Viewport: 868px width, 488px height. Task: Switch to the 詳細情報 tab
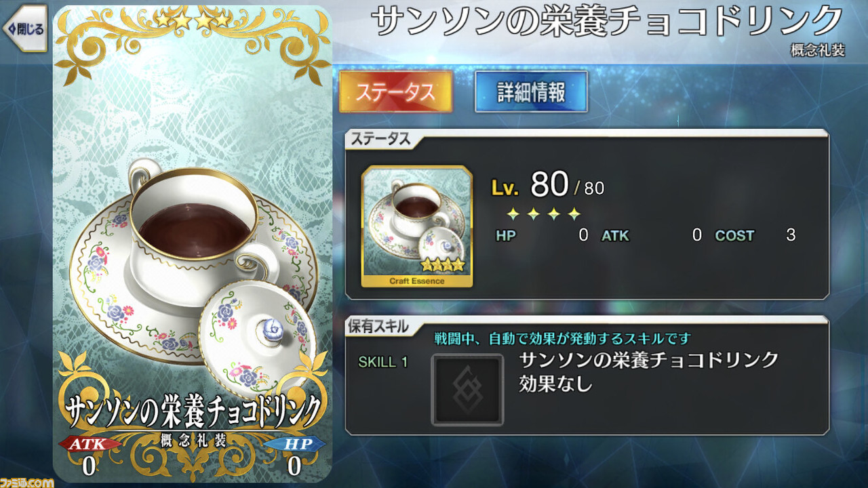(x=531, y=91)
